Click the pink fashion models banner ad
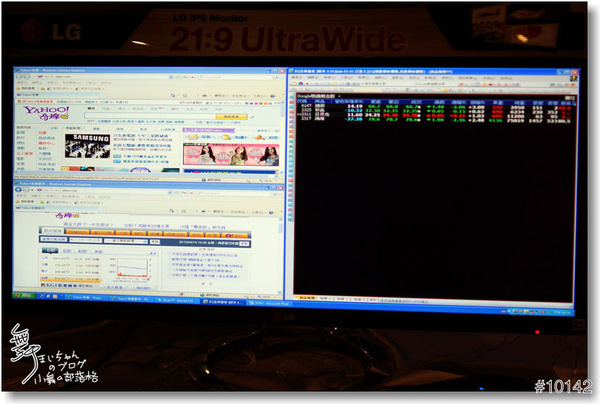This screenshot has width=600, height=404. pyautogui.click(x=231, y=155)
